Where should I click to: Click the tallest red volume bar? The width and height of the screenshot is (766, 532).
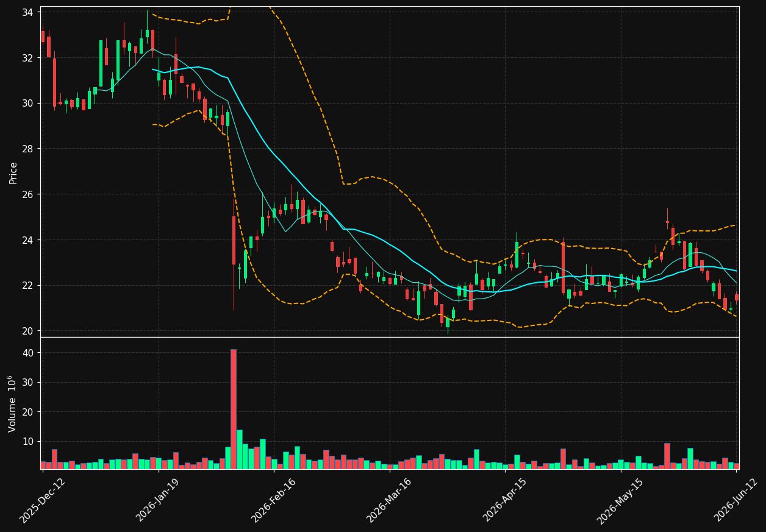[234, 409]
